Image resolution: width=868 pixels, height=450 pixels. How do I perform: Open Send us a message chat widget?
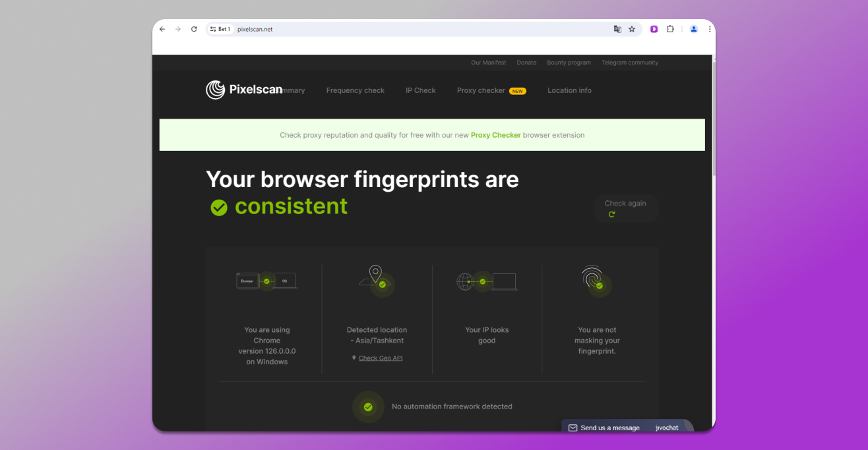(609, 428)
